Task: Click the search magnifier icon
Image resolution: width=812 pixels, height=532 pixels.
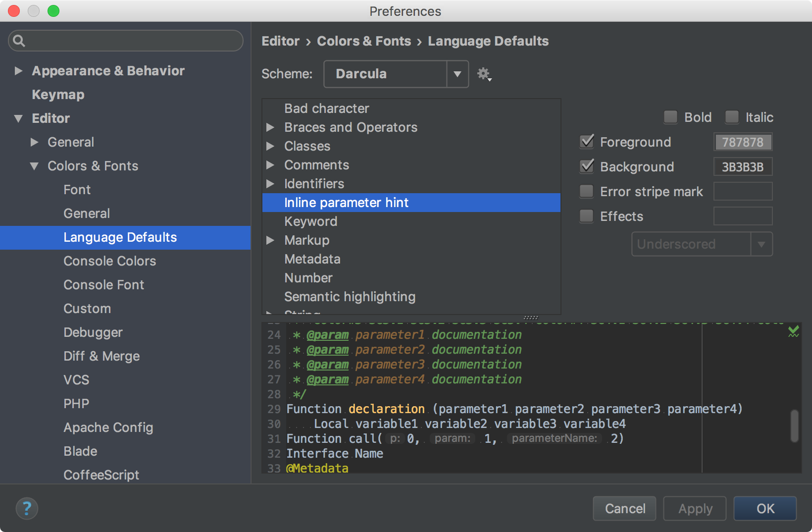Action: 19,41
